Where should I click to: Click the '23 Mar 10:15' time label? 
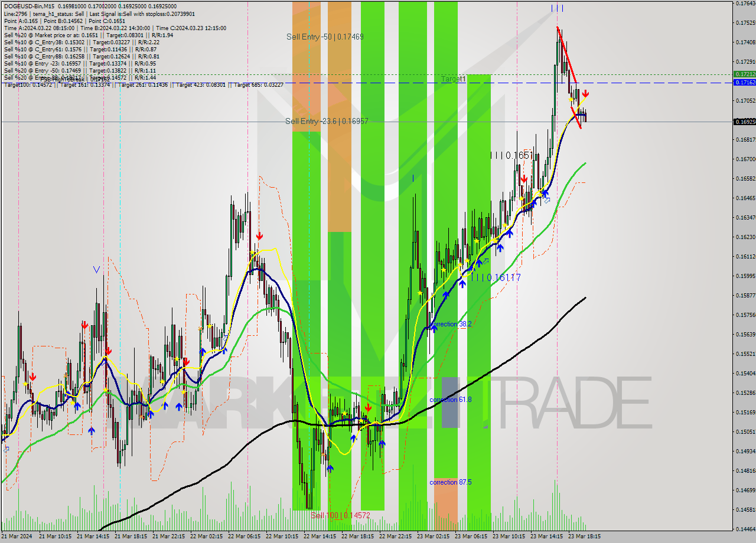[x=509, y=537]
